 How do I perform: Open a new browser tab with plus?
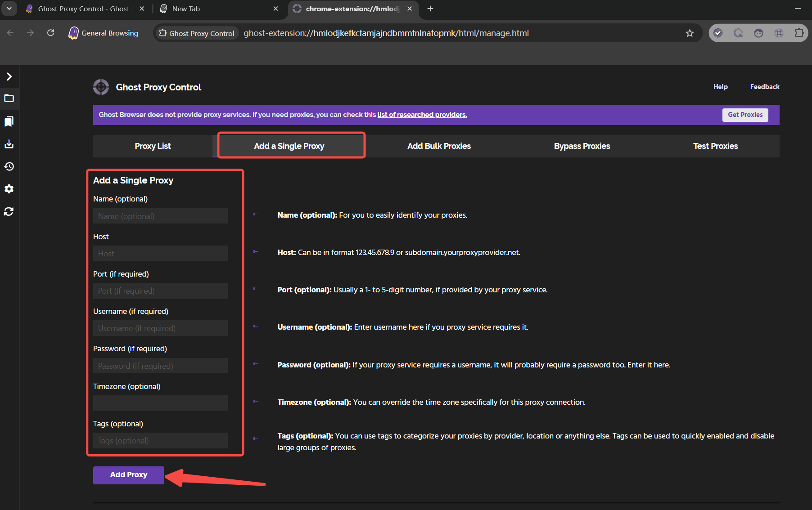(x=430, y=9)
